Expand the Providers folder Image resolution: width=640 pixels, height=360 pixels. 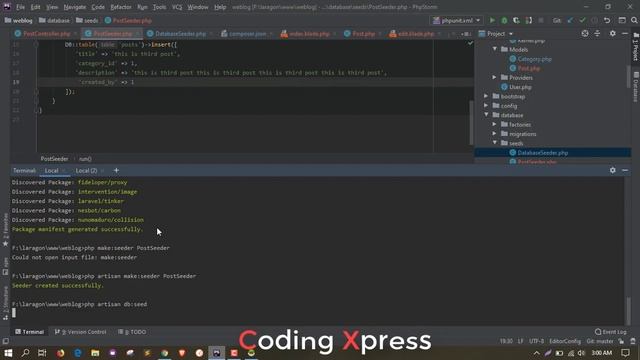[x=495, y=78]
